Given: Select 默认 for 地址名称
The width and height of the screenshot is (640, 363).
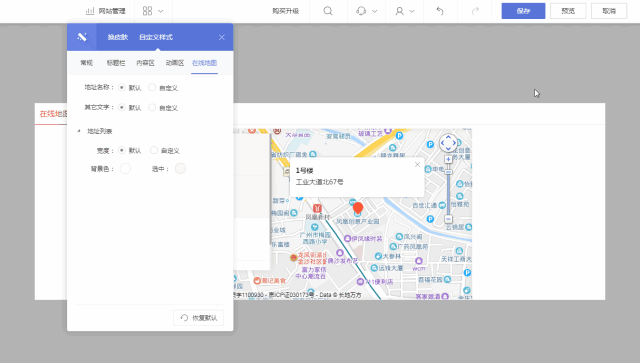Looking at the screenshot, I should [122, 87].
